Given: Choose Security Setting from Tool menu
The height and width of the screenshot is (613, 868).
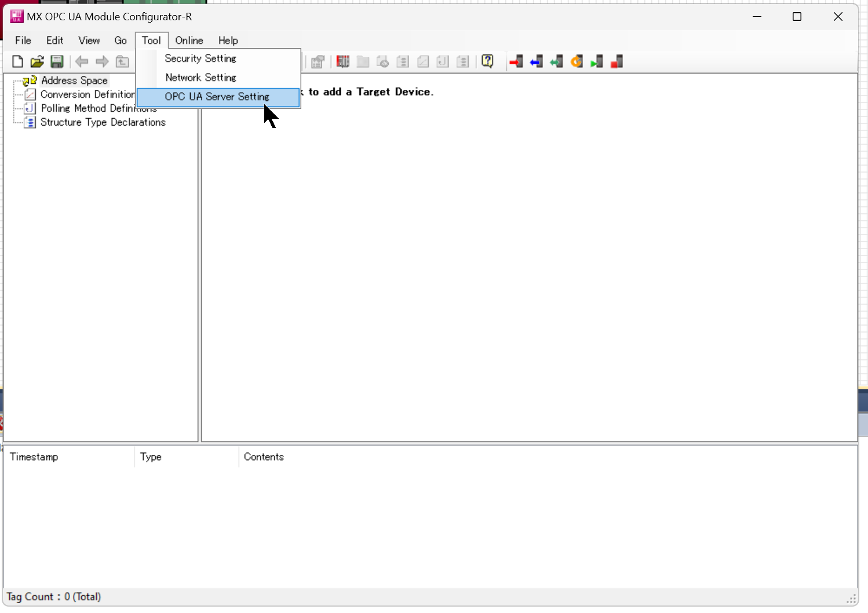Looking at the screenshot, I should (x=218, y=59).
